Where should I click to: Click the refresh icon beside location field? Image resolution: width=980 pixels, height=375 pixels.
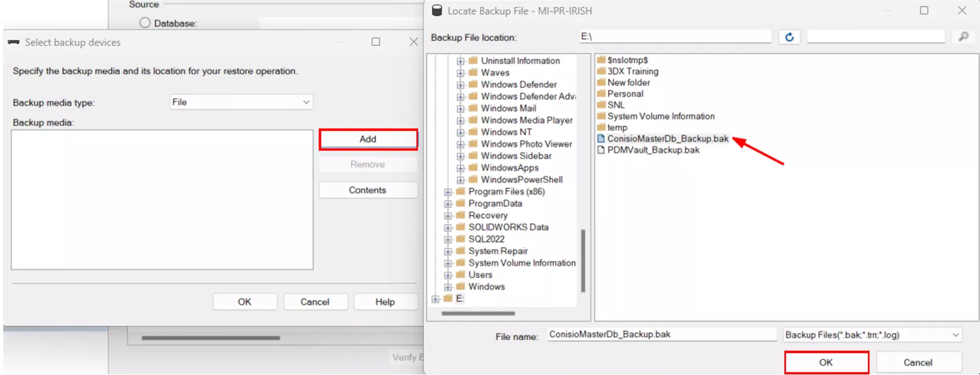tap(789, 37)
